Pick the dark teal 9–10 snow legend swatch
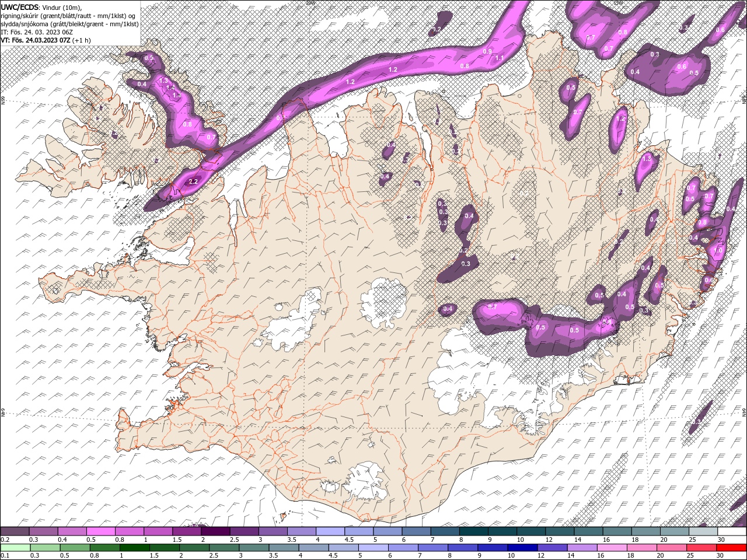This screenshot has width=747, height=560. [502, 531]
